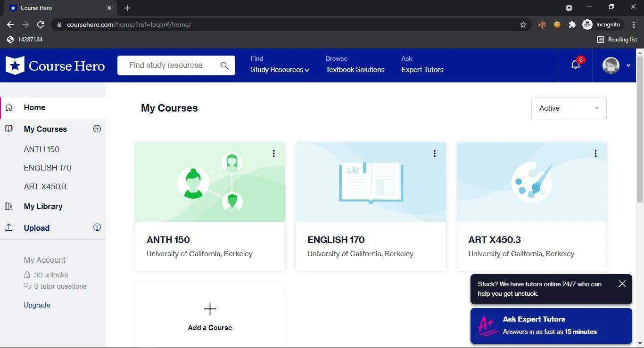Open ART X450.3 card options menu
The width and height of the screenshot is (644, 348).
(595, 153)
